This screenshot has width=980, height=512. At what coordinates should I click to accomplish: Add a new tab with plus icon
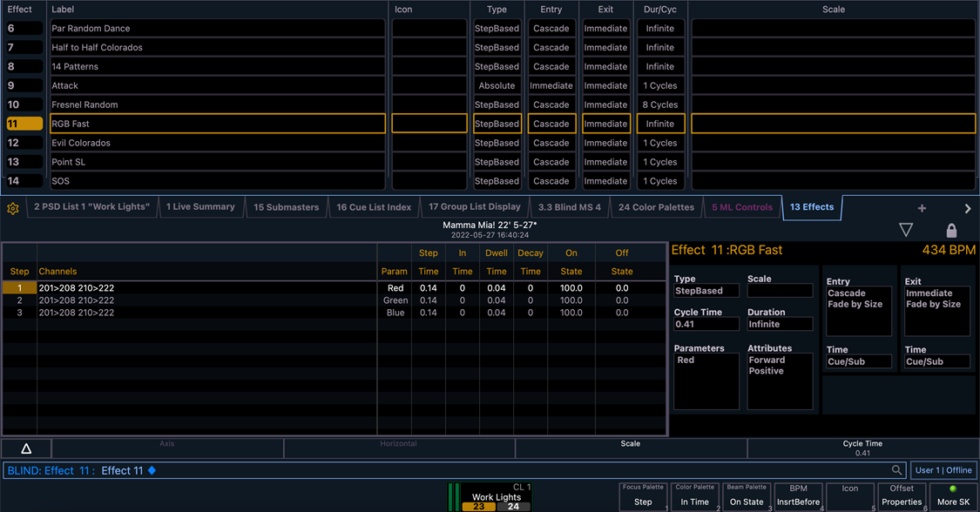click(x=922, y=209)
